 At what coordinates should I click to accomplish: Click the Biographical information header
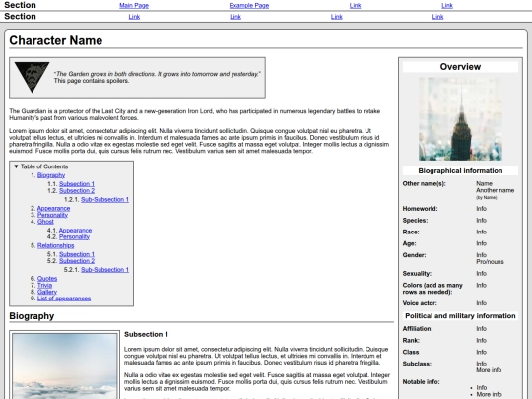(x=460, y=171)
